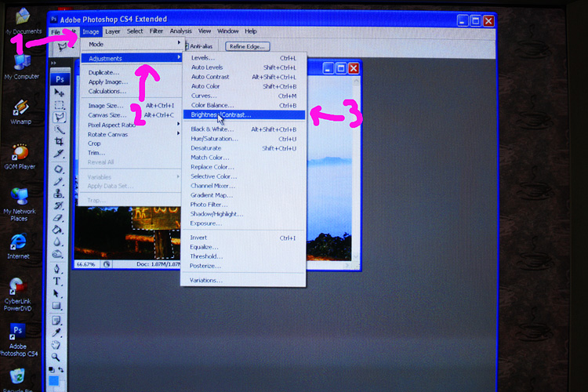
Task: Select the Eraser tool
Action: [58, 218]
